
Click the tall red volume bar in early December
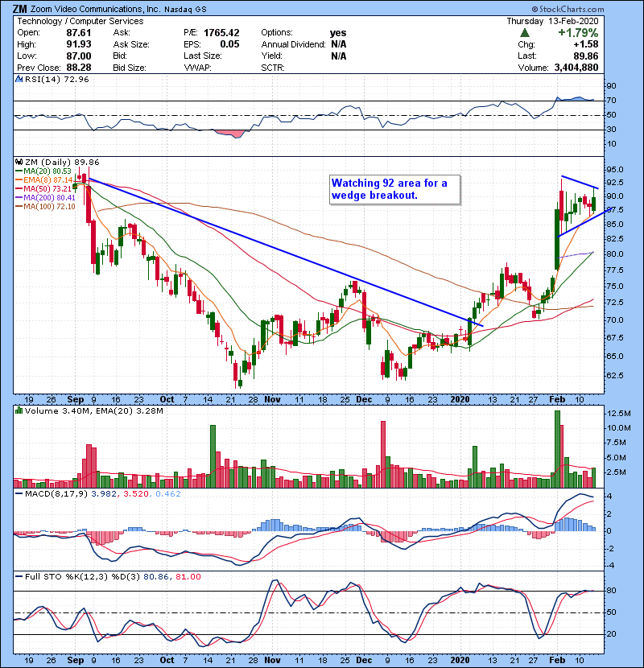[383, 454]
